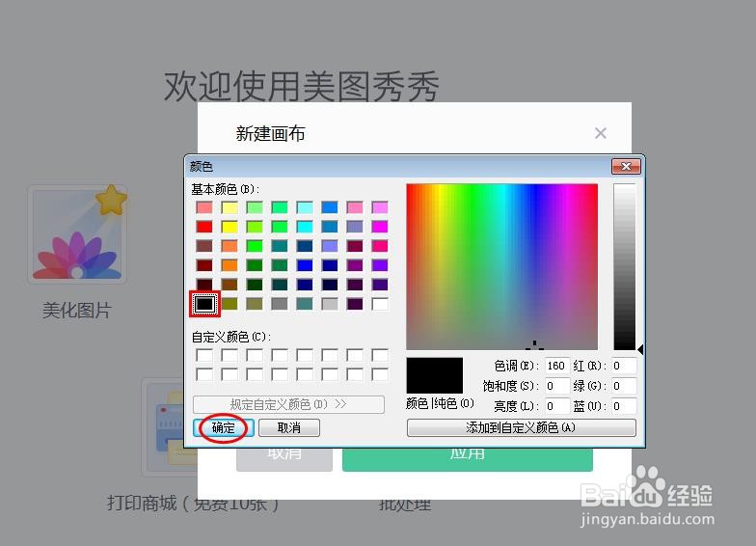Click the 红(R) value field
This screenshot has width=756, height=546.
[x=625, y=366]
